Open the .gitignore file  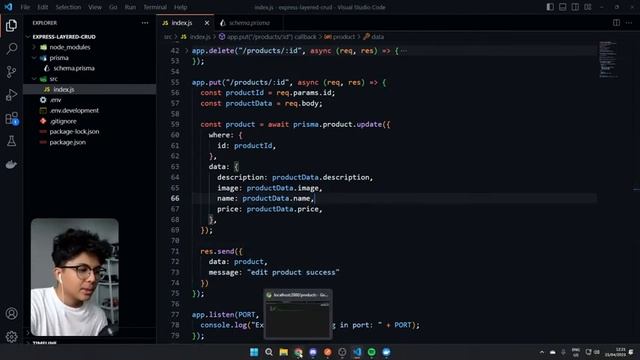pos(63,121)
